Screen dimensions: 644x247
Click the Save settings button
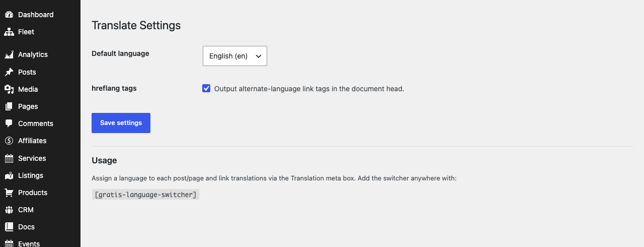(x=121, y=123)
